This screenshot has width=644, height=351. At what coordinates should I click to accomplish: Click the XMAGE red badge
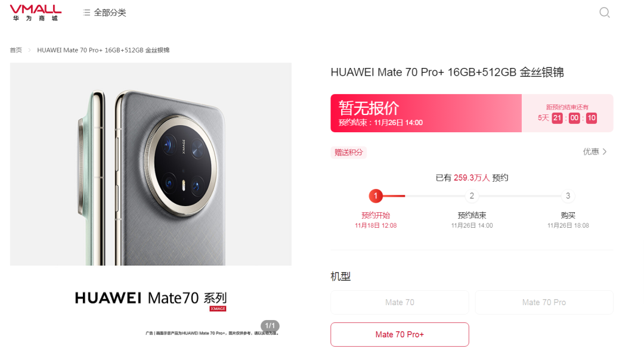(x=218, y=309)
